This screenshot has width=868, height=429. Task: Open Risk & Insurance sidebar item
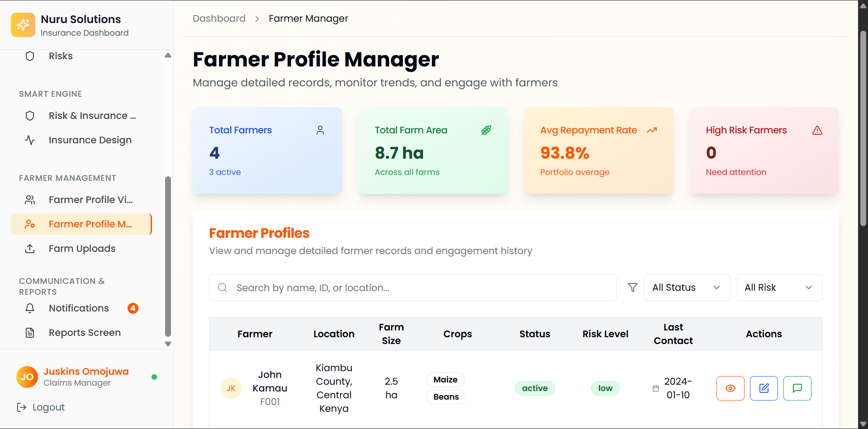(81, 116)
